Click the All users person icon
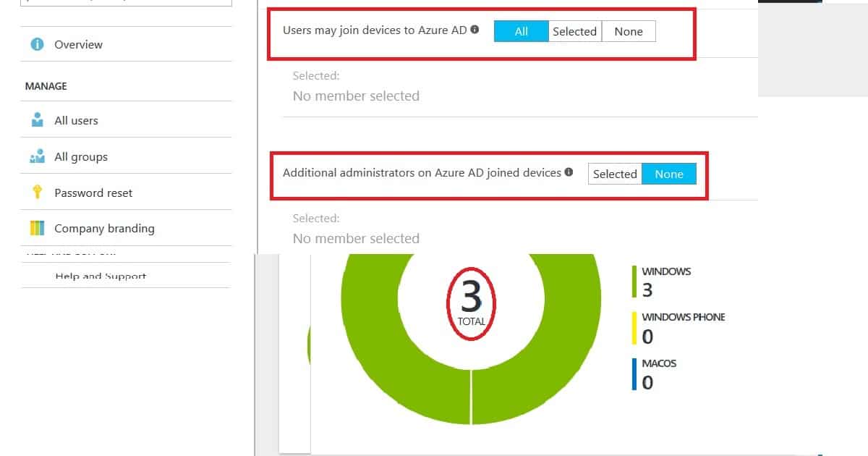The height and width of the screenshot is (456, 868). (x=38, y=120)
